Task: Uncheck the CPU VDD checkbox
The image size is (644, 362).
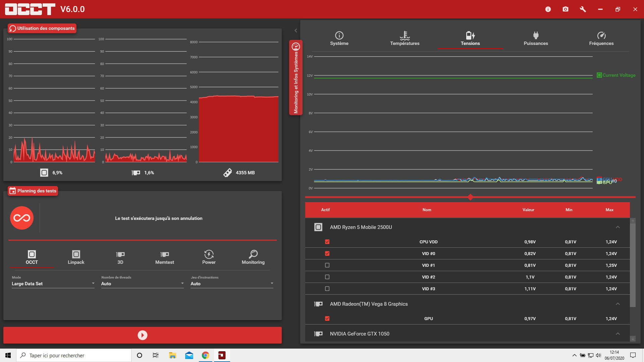Action: pos(327,242)
